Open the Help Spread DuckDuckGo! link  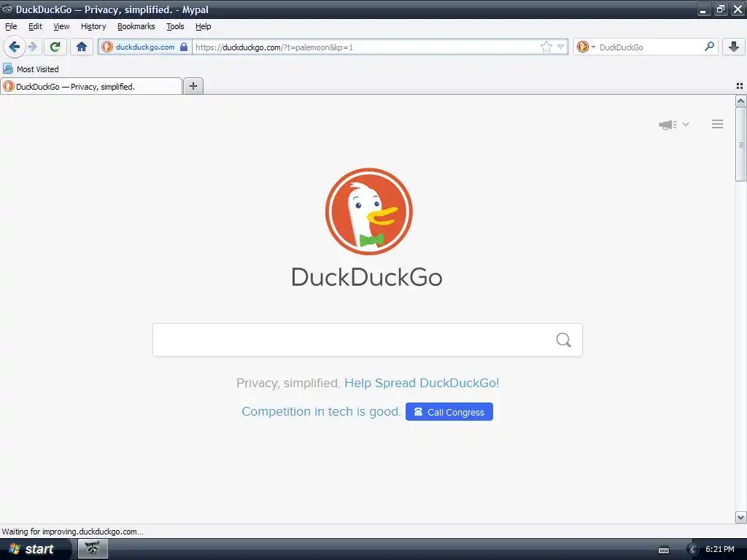(422, 383)
